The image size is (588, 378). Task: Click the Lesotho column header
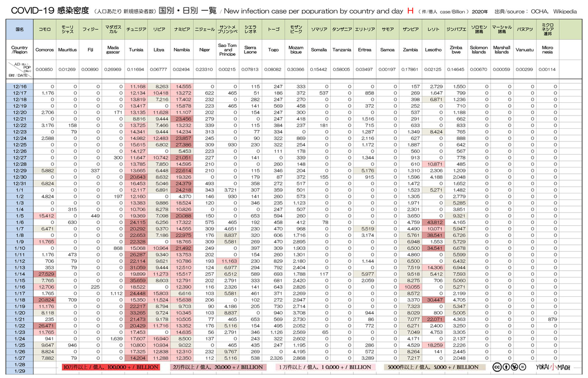[x=433, y=50]
